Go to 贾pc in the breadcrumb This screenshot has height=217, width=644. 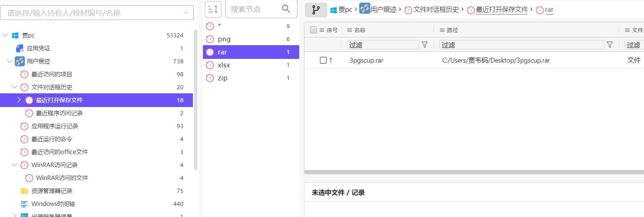(345, 10)
